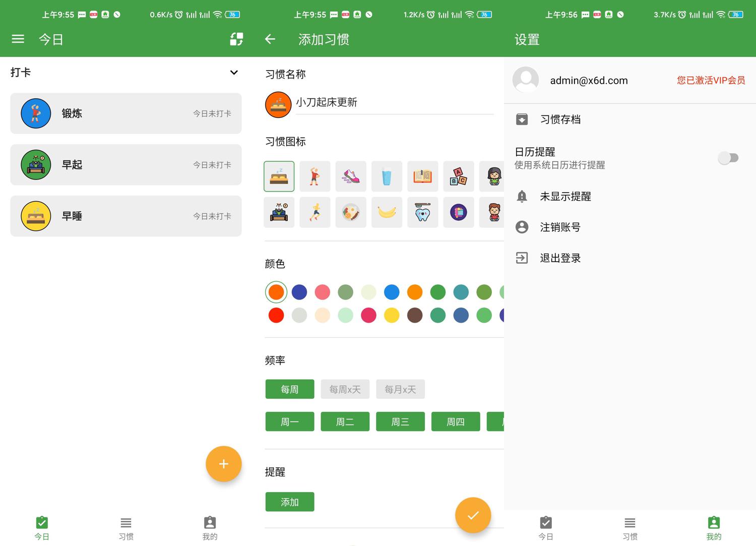This screenshot has height=546, width=756.
Task: Tap 退出登录 to log out
Action: 560,258
